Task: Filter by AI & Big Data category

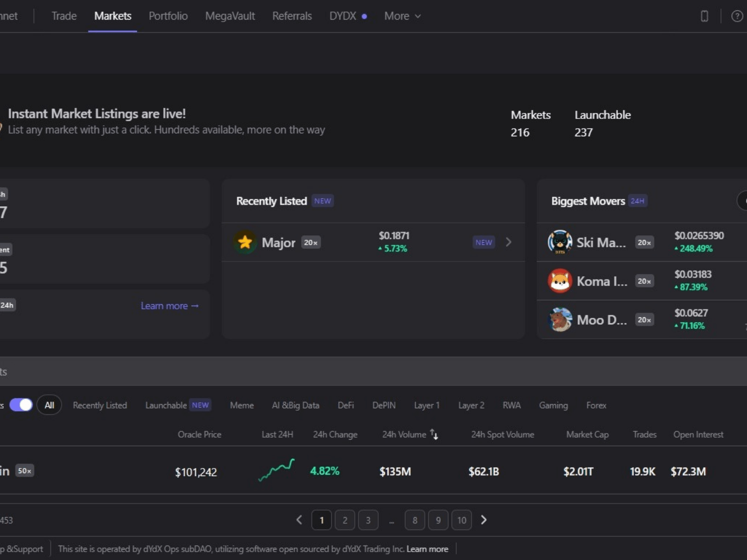Action: (x=296, y=405)
